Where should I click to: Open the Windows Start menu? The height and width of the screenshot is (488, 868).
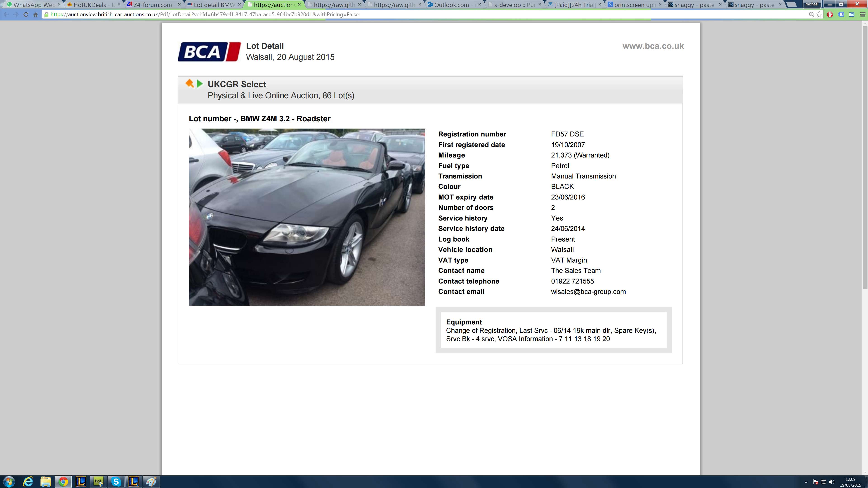click(x=9, y=482)
